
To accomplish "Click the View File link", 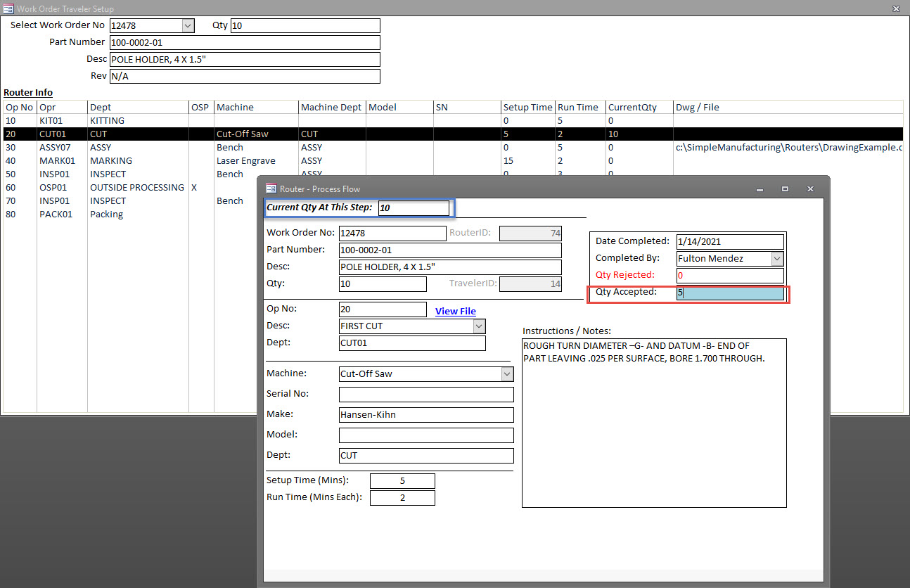I will pyautogui.click(x=455, y=310).
